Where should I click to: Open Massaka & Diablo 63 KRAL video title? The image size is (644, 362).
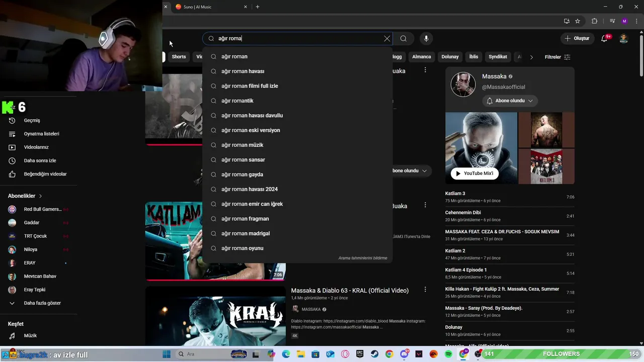coord(350,291)
